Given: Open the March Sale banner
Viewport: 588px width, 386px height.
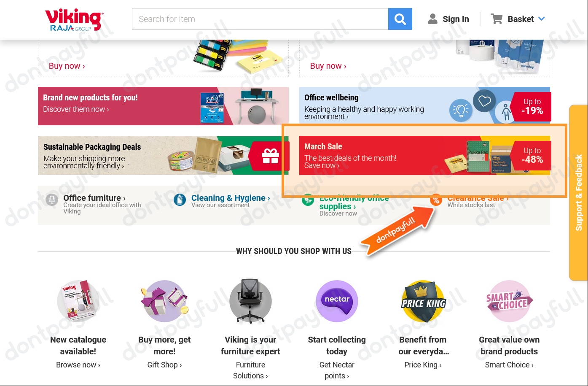Looking at the screenshot, I should pos(424,155).
